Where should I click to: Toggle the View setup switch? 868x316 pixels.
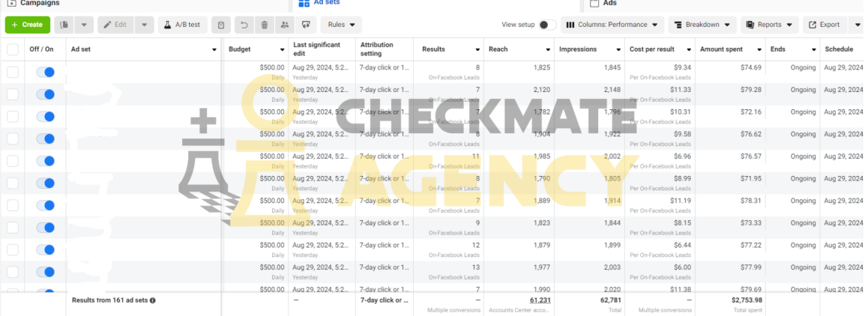coord(547,25)
